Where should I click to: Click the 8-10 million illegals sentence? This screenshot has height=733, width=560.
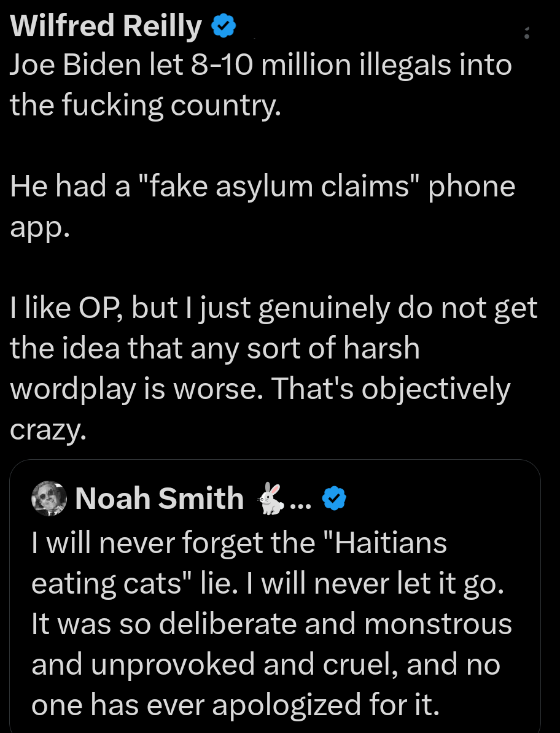click(x=260, y=84)
